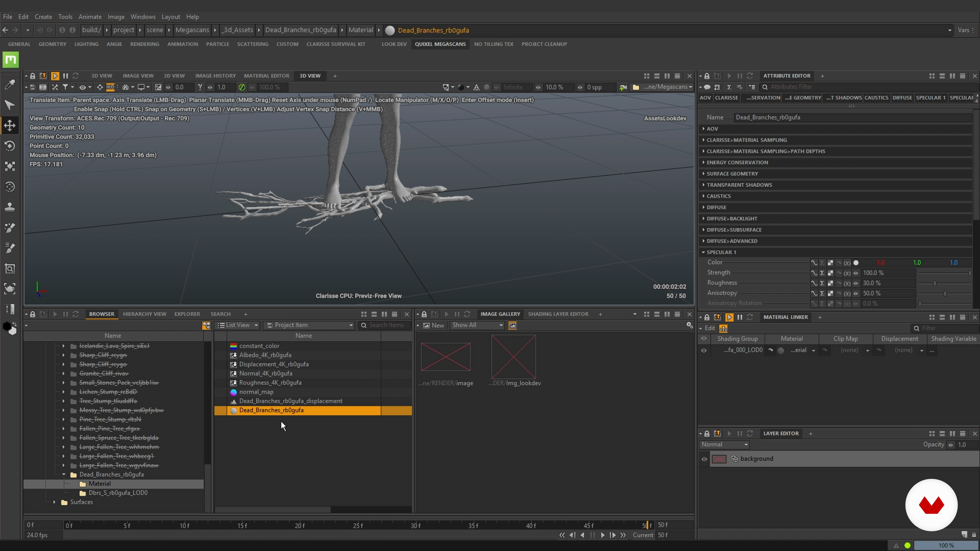Click New in the Image Gallery
The image size is (980, 551).
tap(433, 325)
